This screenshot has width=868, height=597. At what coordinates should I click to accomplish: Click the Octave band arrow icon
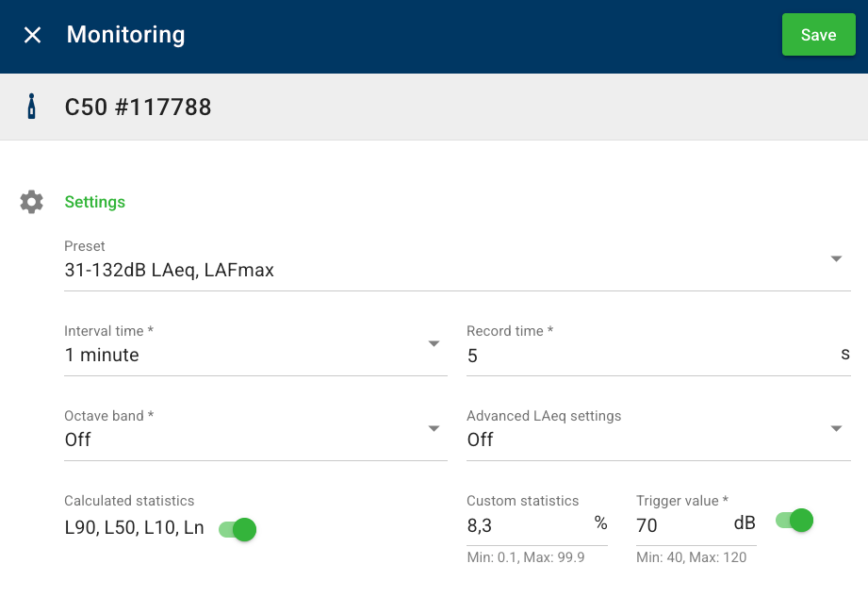click(x=434, y=429)
